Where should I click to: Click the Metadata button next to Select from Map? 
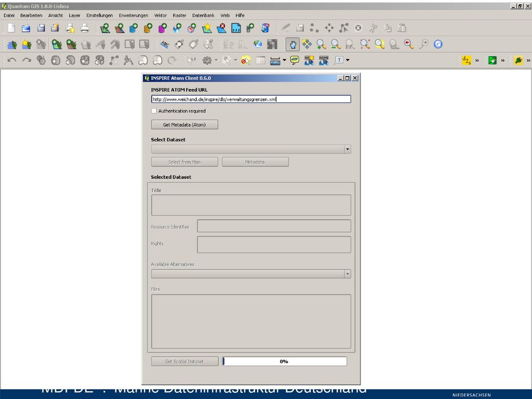[255, 162]
